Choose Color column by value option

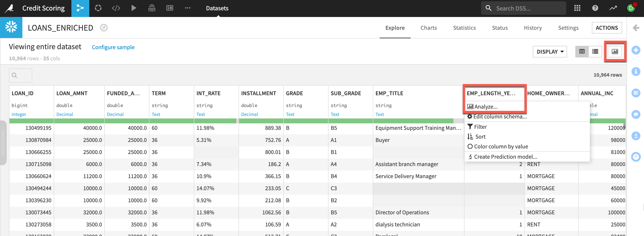tap(501, 147)
